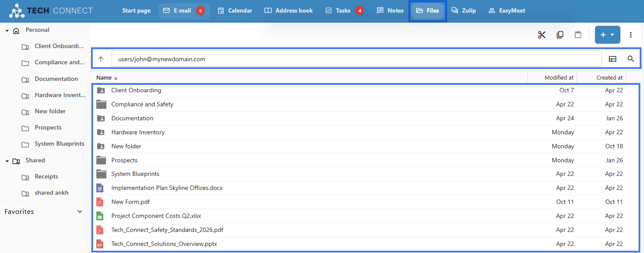Switch the file list view layout
Viewport: 644px width, 253px height.
click(612, 59)
